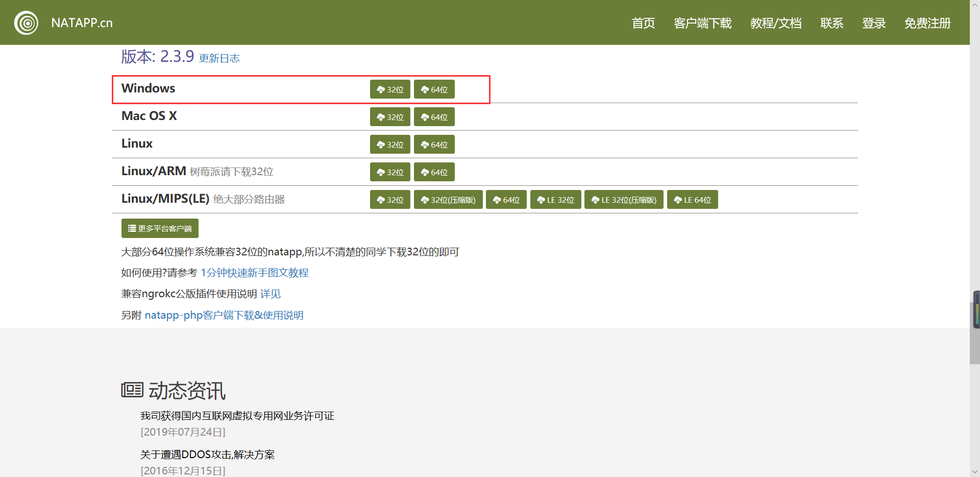Open natapp-php客户端下载&使用说明 link
The image size is (980, 477).
click(x=224, y=315)
